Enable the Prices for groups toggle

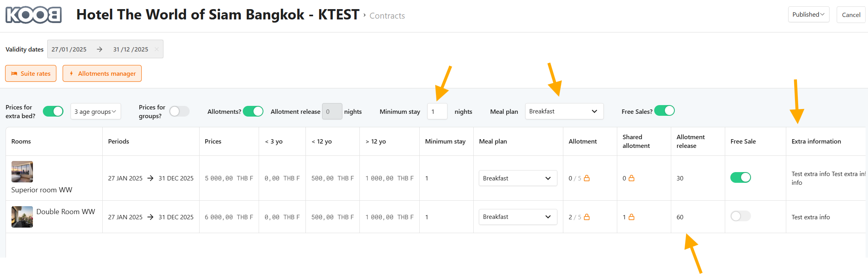[x=179, y=111]
